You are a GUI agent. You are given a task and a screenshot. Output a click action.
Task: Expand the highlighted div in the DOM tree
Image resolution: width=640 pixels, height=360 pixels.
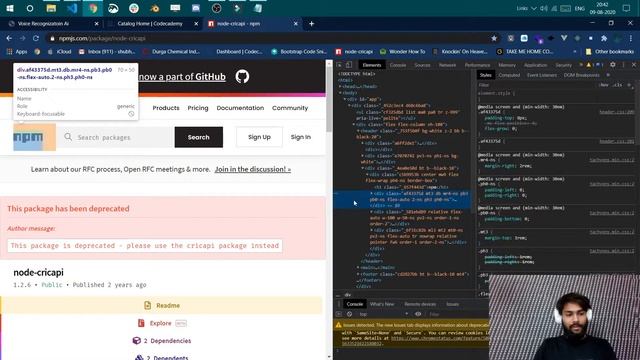tap(371, 193)
